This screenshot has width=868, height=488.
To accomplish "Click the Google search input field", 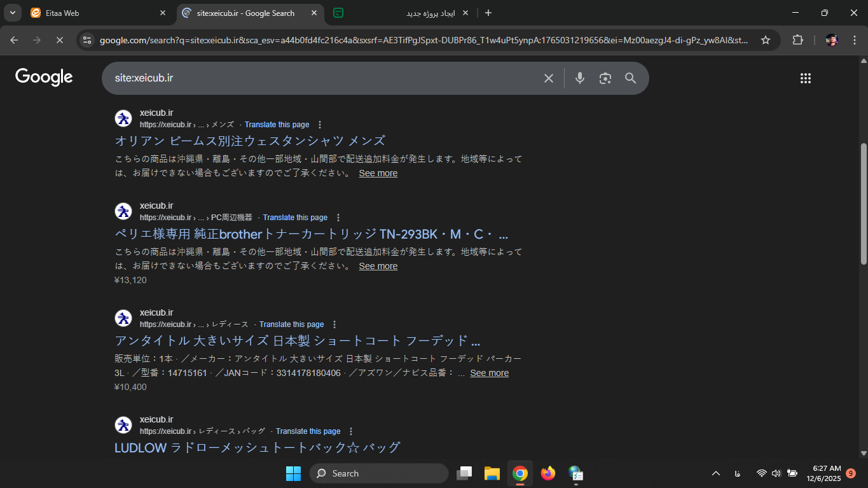I will coord(318,78).
